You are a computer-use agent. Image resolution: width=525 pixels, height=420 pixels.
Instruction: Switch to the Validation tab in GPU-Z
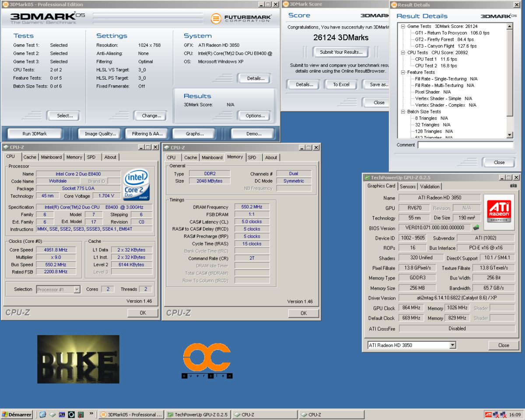(430, 186)
